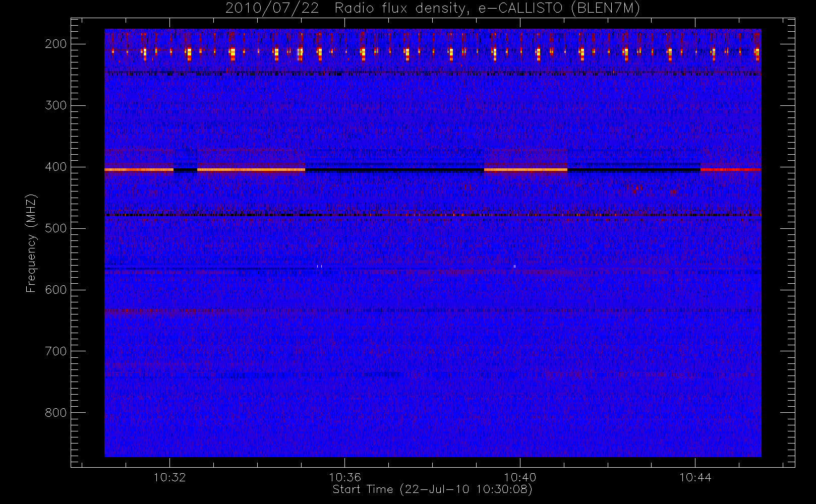Image resolution: width=816 pixels, height=504 pixels.
Task: Click the '600' frequency tick label
Action: point(56,290)
